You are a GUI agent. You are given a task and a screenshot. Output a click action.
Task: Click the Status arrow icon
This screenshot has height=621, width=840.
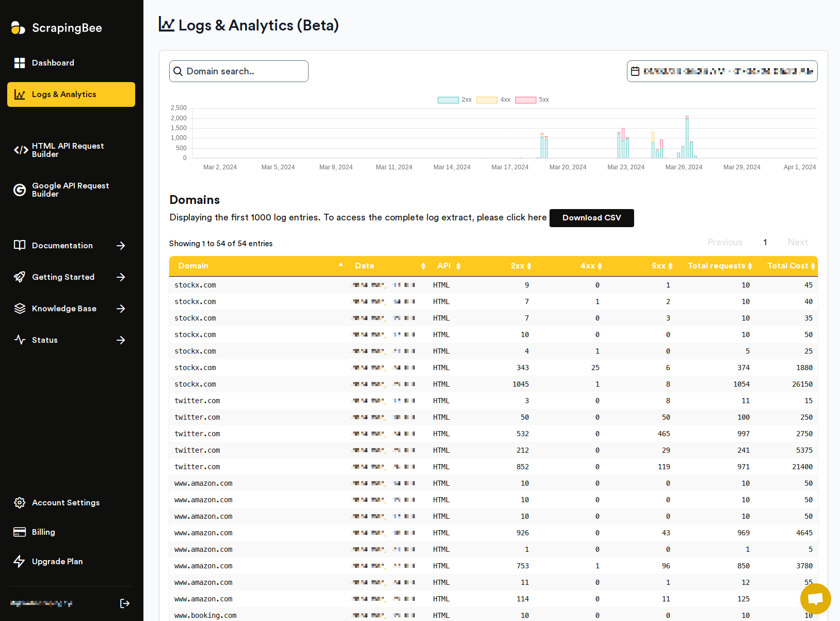click(x=121, y=340)
